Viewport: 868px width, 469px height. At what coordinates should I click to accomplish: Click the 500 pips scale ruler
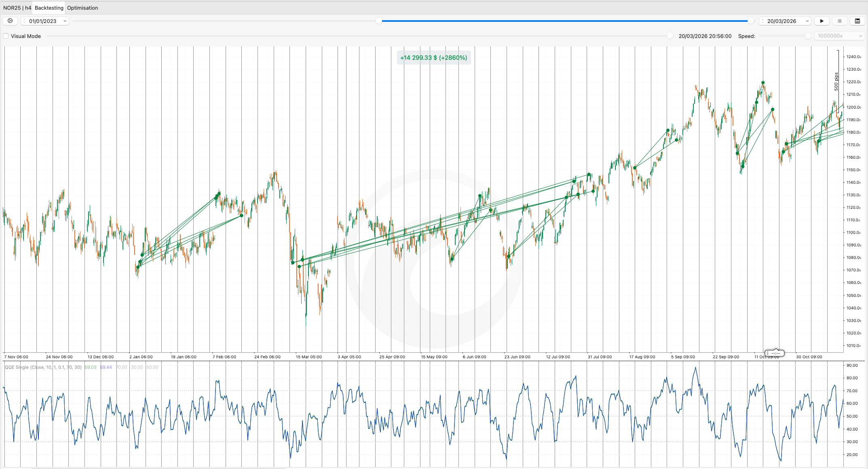836,81
